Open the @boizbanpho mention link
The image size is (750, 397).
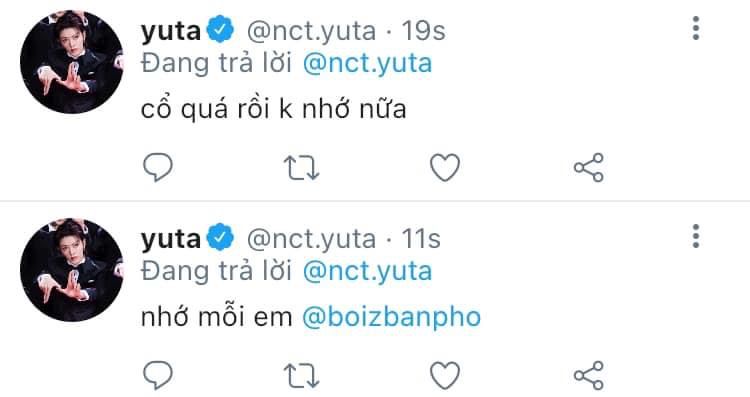coord(391,317)
